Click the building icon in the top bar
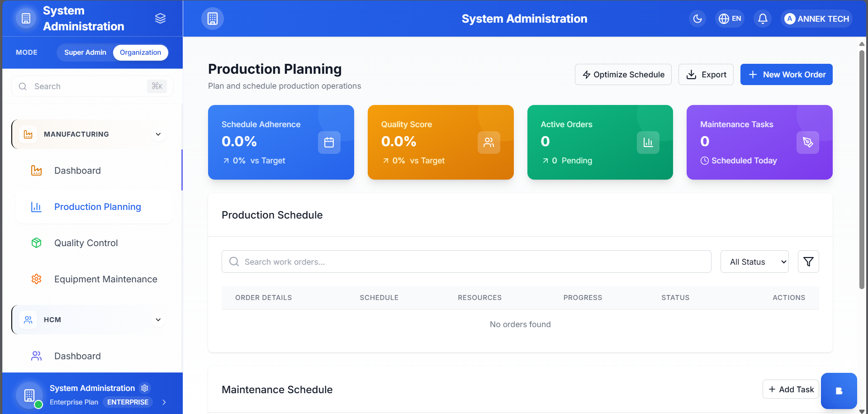The image size is (868, 414). [x=213, y=19]
